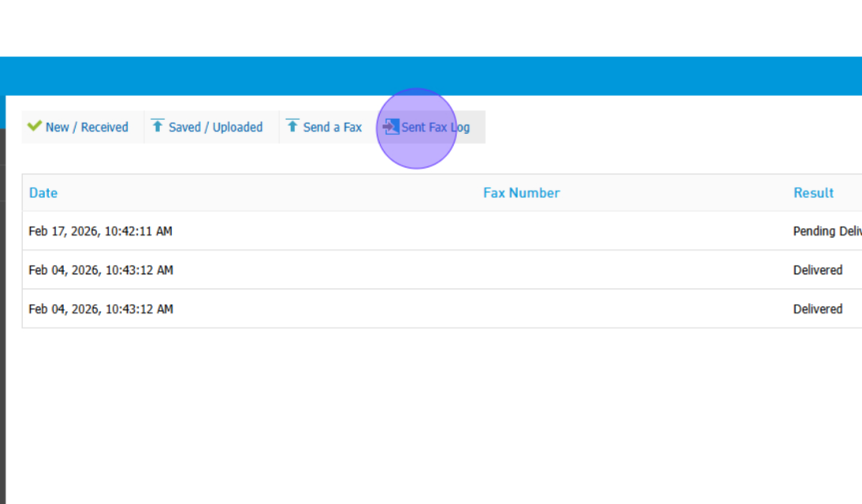Sort by the Fax Number column header
The height and width of the screenshot is (504, 862).
point(521,193)
